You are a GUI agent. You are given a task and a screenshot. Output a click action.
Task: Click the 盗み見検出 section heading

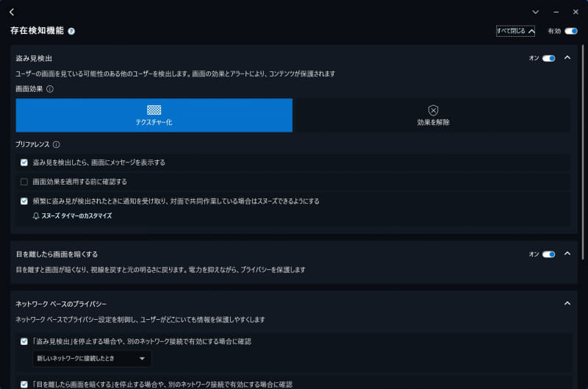pyautogui.click(x=34, y=59)
